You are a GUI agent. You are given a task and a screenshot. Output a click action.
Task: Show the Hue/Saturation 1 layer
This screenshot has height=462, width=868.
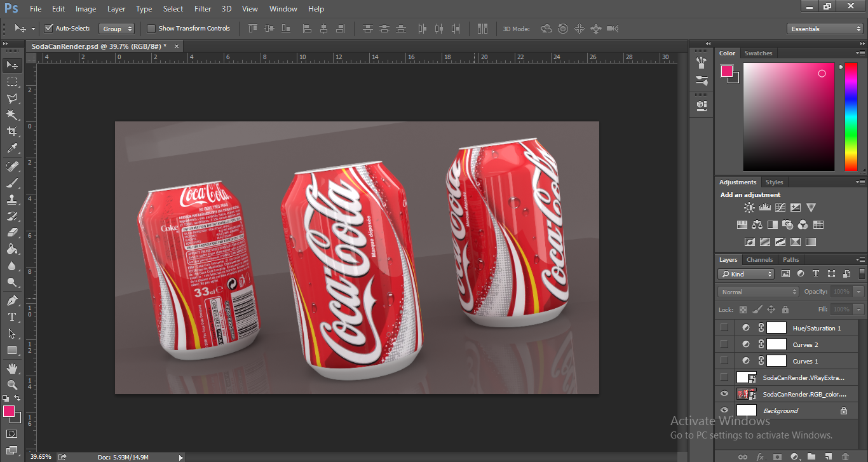click(724, 328)
